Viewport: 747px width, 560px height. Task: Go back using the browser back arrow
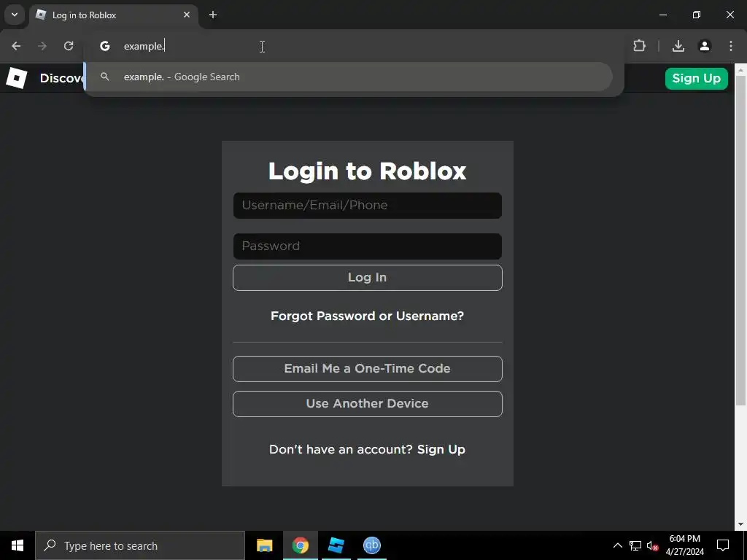point(16,46)
